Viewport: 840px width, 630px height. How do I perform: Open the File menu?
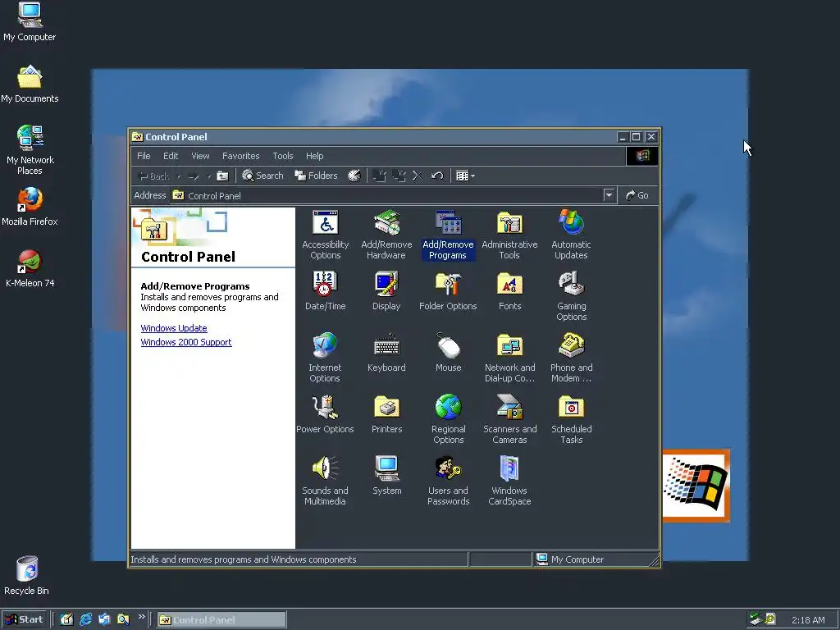[x=144, y=156]
